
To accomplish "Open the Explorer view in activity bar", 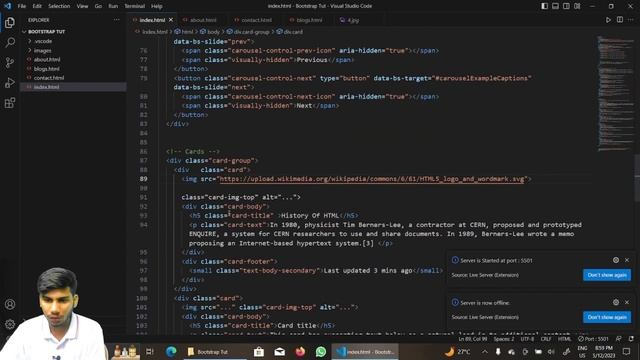I will click(10, 22).
